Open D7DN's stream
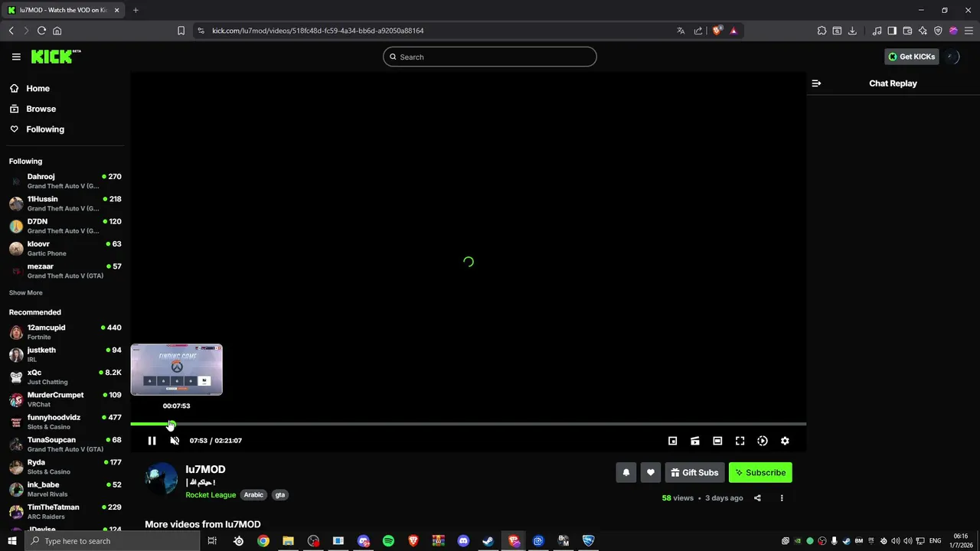The image size is (980, 551). pos(64,226)
